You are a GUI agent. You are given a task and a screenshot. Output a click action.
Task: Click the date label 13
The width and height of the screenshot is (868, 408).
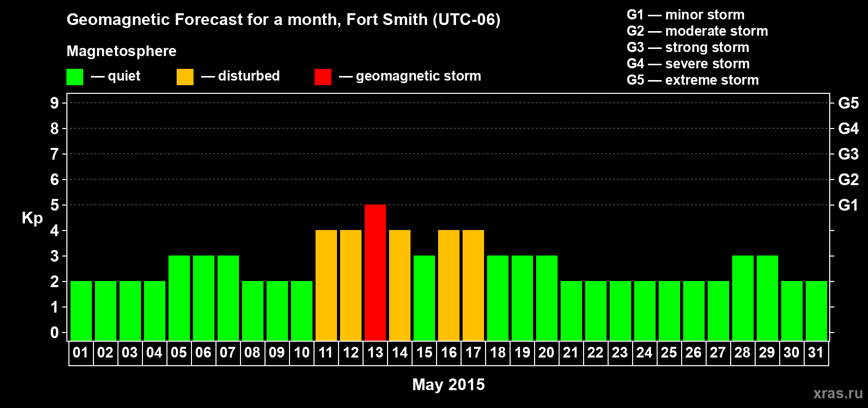point(375,352)
